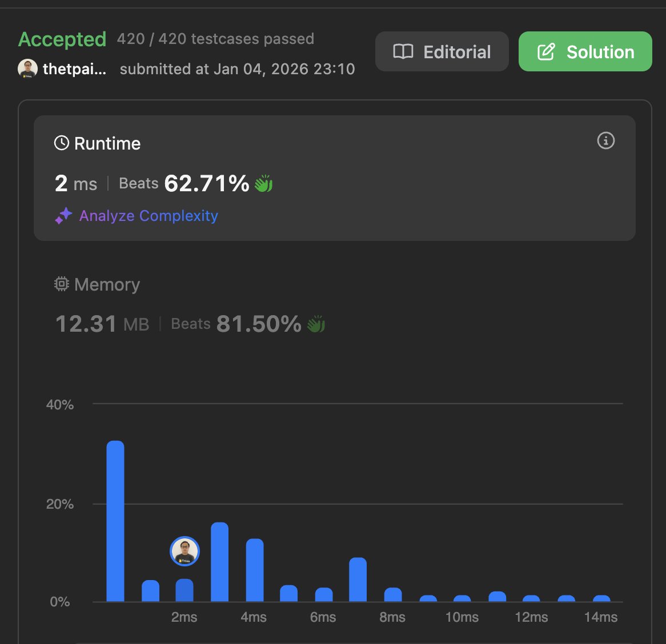The image size is (666, 644).
Task: Open the Analyze Complexity feature
Action: pos(148,215)
